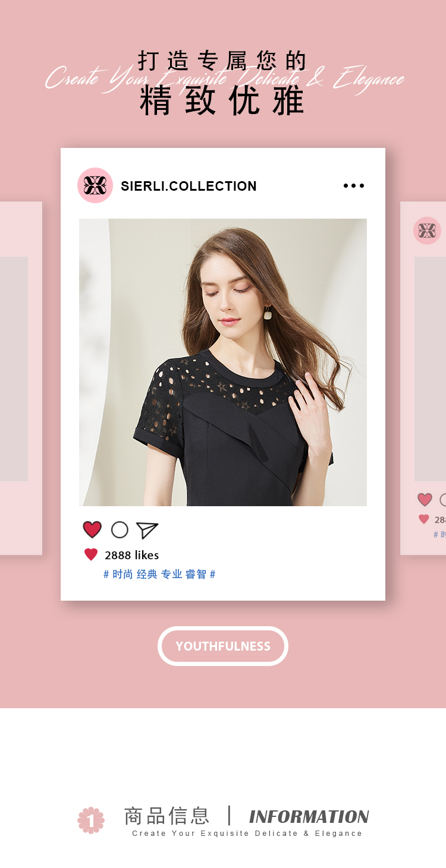The height and width of the screenshot is (868, 446).
Task: Open the right card's photo placeholder
Action: (x=430, y=369)
